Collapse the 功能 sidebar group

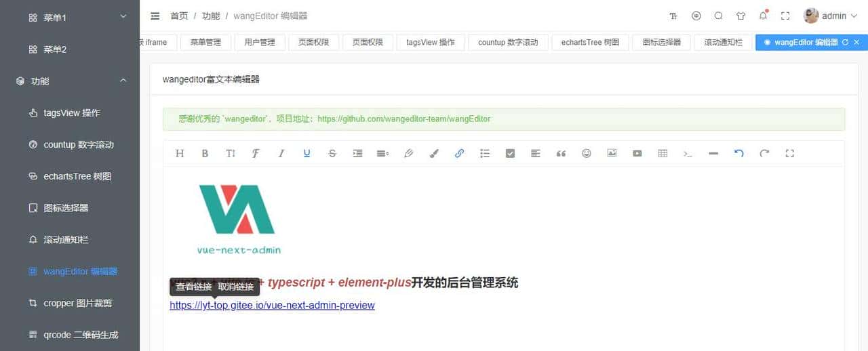coord(70,81)
